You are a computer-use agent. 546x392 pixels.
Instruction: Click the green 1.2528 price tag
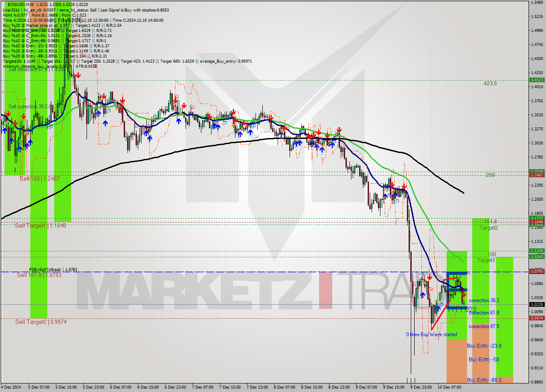537,171
